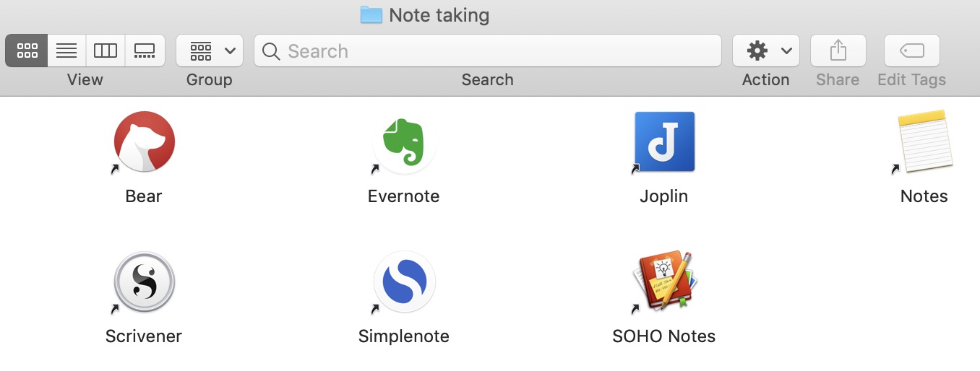The width and height of the screenshot is (980, 371).
Task: Switch to column view
Action: click(106, 51)
